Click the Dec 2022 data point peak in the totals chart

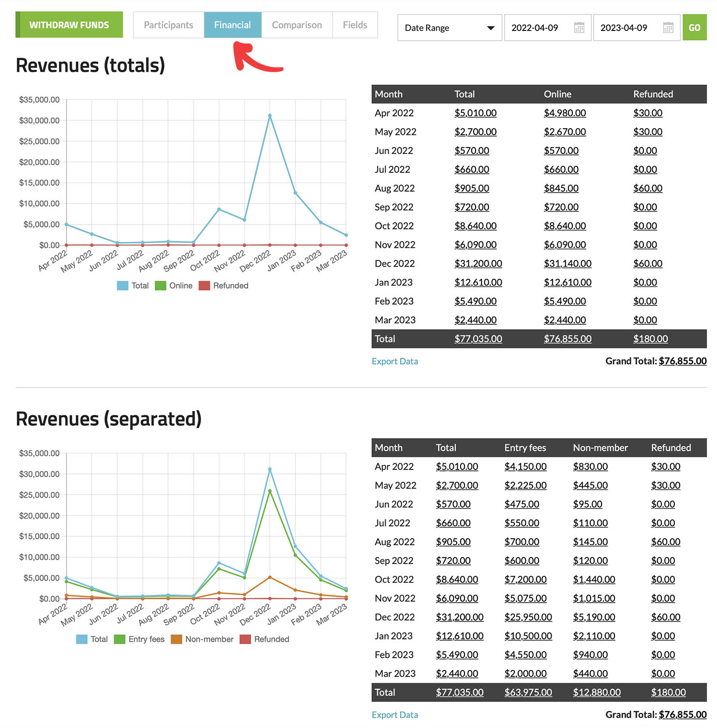tap(269, 116)
